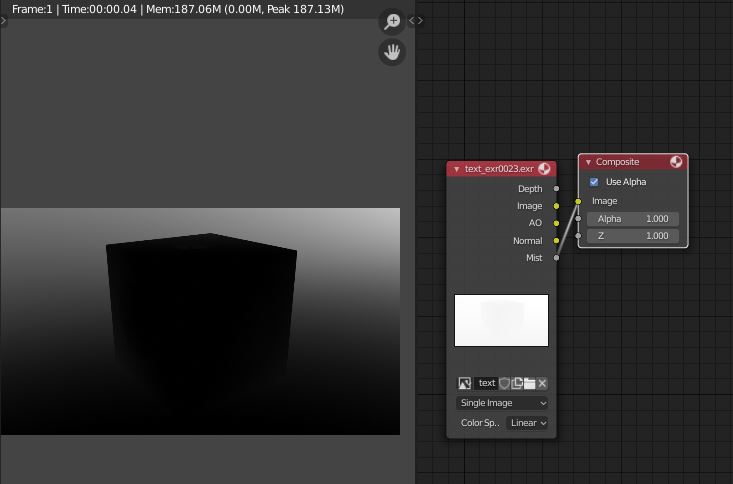
Task: Click the 'Mem:187.06M' status text
Action: coord(184,9)
